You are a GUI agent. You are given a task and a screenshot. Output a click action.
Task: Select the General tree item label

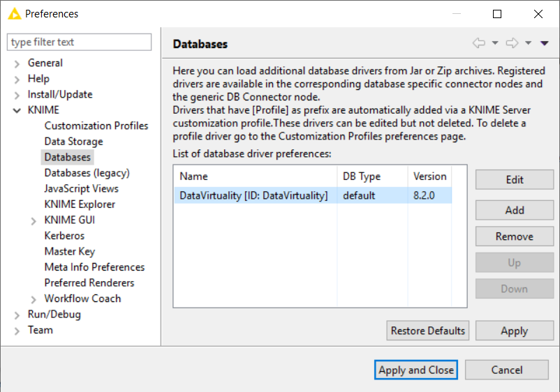pyautogui.click(x=45, y=63)
